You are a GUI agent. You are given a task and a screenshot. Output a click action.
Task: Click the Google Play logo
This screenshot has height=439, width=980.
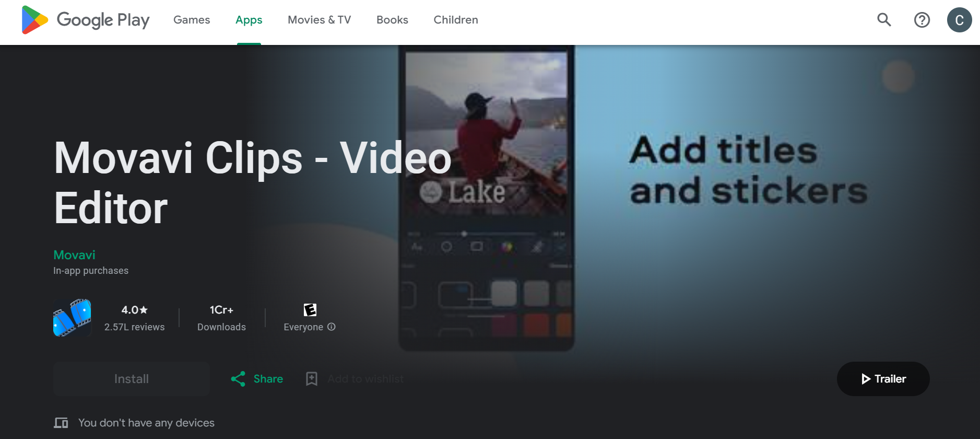86,20
